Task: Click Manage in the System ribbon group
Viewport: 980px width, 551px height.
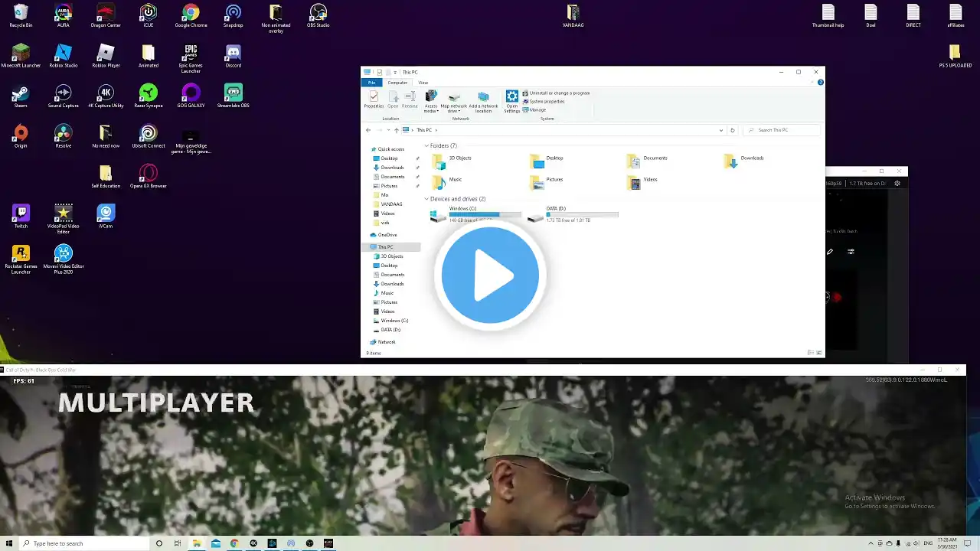Action: [x=534, y=109]
